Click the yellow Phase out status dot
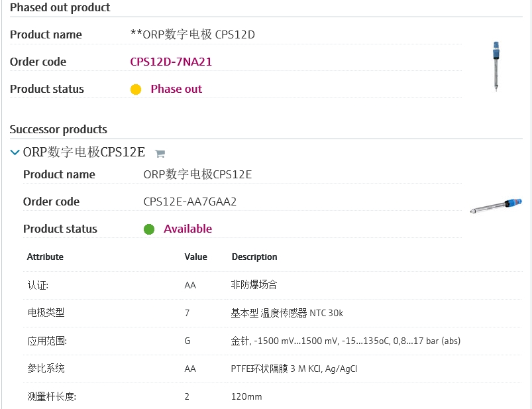Screen dimensions: 532x409 point(136,89)
